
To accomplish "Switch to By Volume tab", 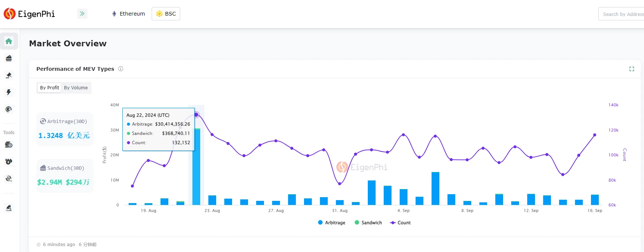I will pos(76,88).
